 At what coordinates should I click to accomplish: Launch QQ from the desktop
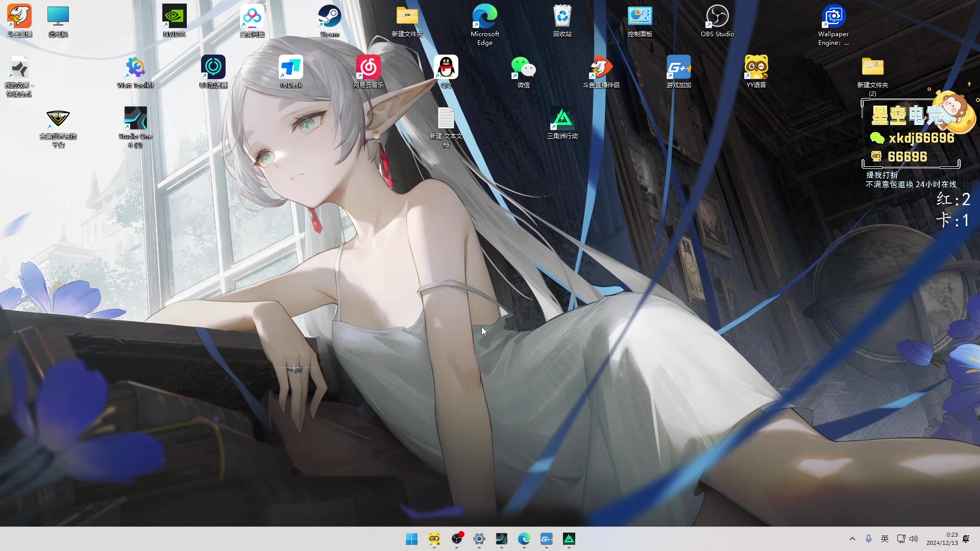click(446, 71)
